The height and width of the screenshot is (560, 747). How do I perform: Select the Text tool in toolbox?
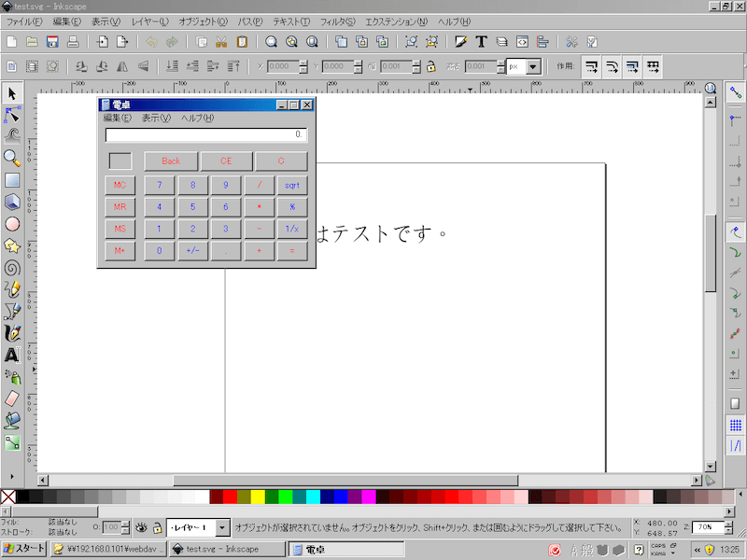point(12,356)
